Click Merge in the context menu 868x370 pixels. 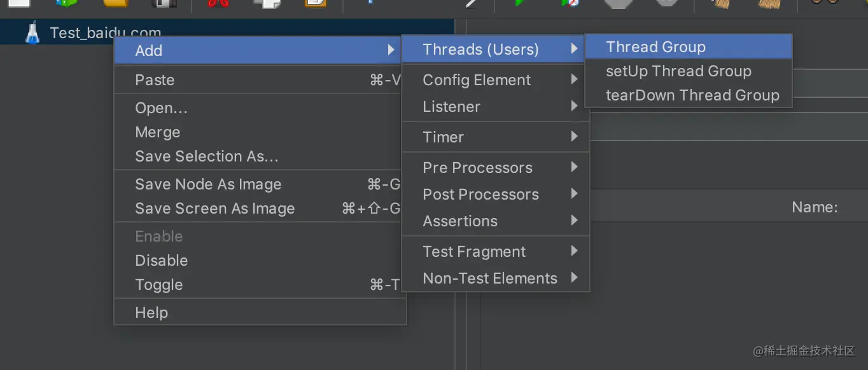pos(158,132)
